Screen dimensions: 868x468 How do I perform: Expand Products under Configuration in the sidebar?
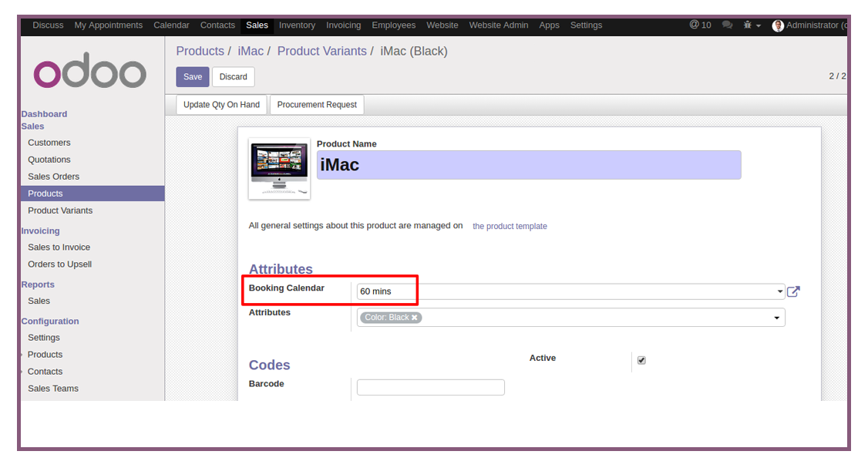tap(45, 355)
